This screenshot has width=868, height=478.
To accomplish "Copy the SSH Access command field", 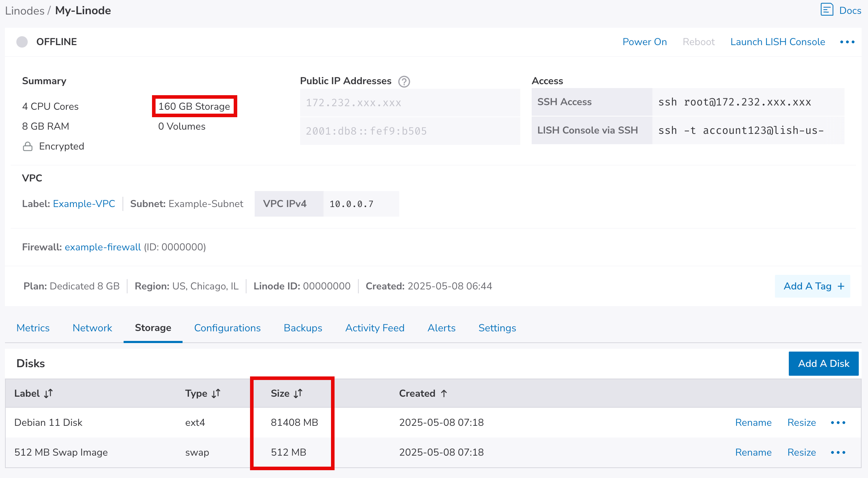I will tap(734, 102).
